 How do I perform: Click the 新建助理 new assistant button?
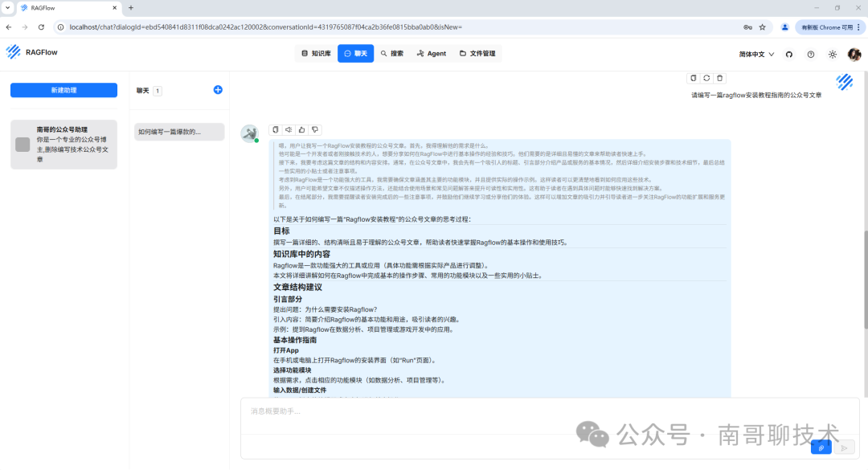[63, 90]
